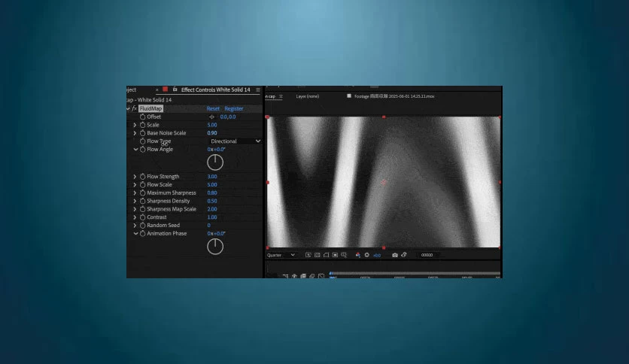Expand the Flow Scale property
The height and width of the screenshot is (364, 629).
click(135, 184)
